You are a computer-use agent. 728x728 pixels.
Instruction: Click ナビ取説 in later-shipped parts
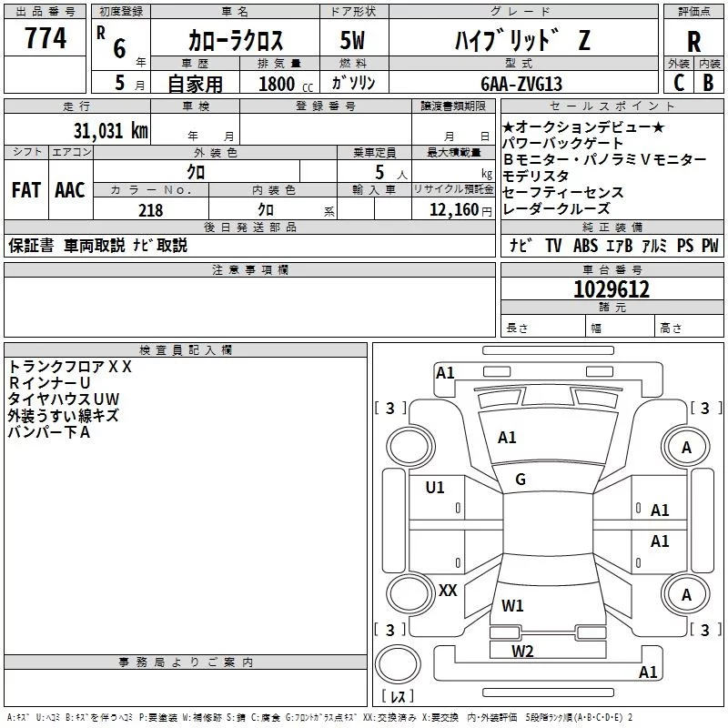click(160, 245)
